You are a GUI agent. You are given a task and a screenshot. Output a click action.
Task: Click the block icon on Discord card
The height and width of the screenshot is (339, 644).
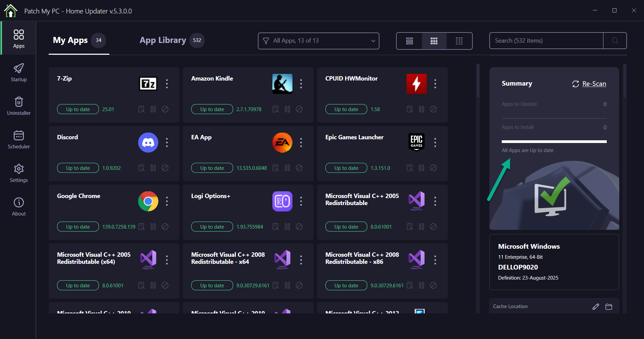(x=165, y=168)
